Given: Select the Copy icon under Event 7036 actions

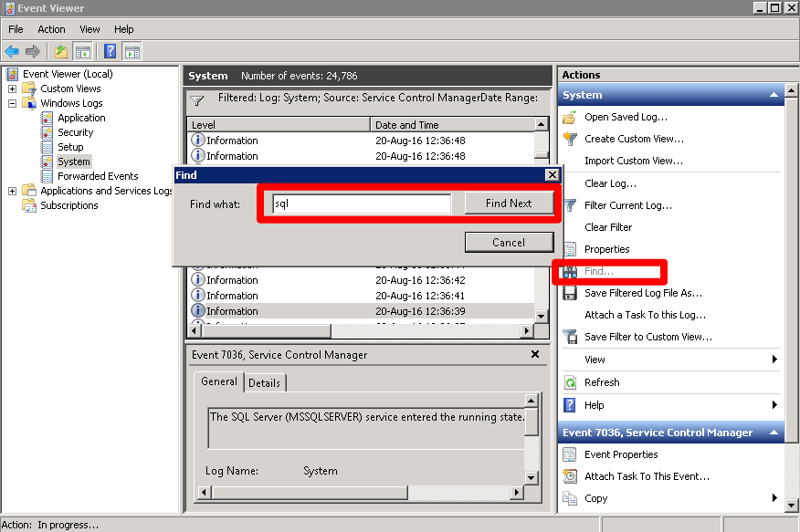Looking at the screenshot, I should coord(568,498).
